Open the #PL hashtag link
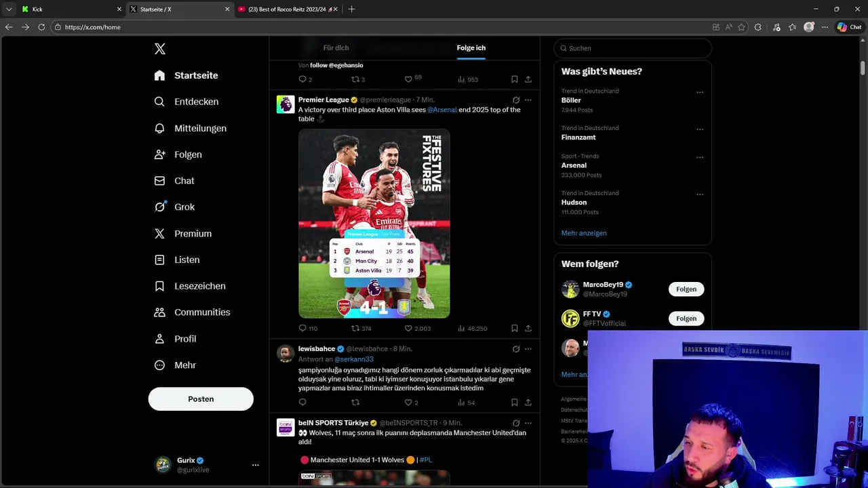The image size is (868, 488). [426, 460]
